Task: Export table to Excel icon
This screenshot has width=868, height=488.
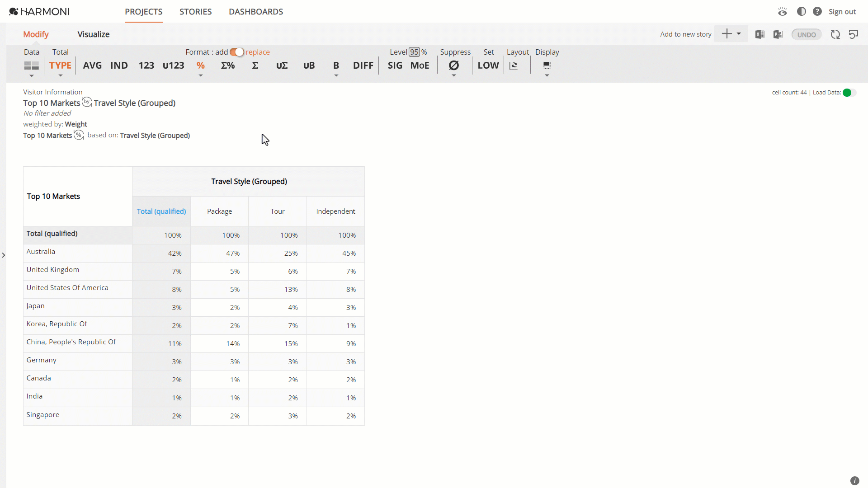Action: pos(760,34)
